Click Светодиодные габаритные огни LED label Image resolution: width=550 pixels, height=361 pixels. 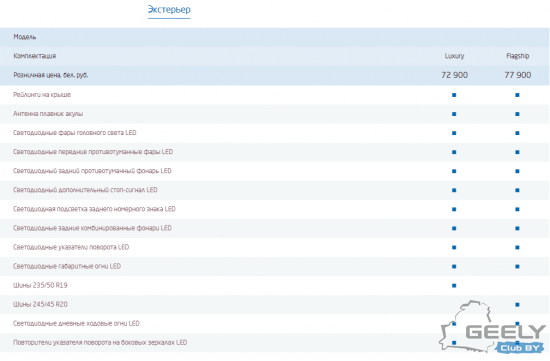pyautogui.click(x=67, y=266)
